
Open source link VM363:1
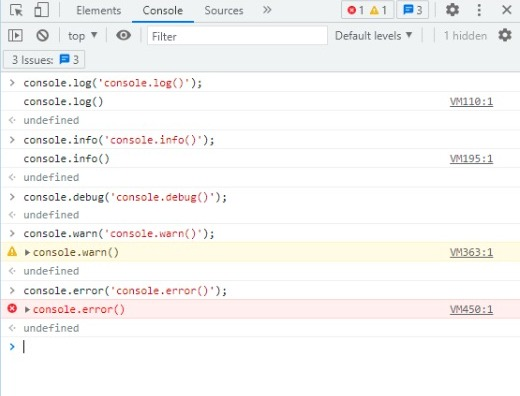[x=471, y=252]
